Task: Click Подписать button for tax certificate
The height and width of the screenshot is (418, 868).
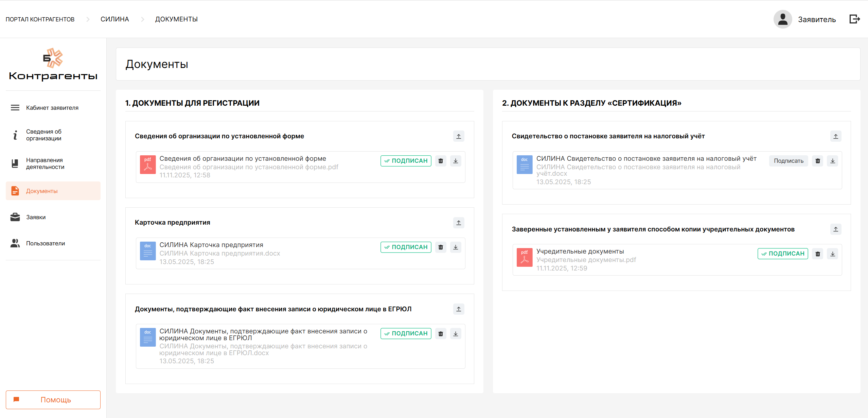Action: pyautogui.click(x=789, y=161)
